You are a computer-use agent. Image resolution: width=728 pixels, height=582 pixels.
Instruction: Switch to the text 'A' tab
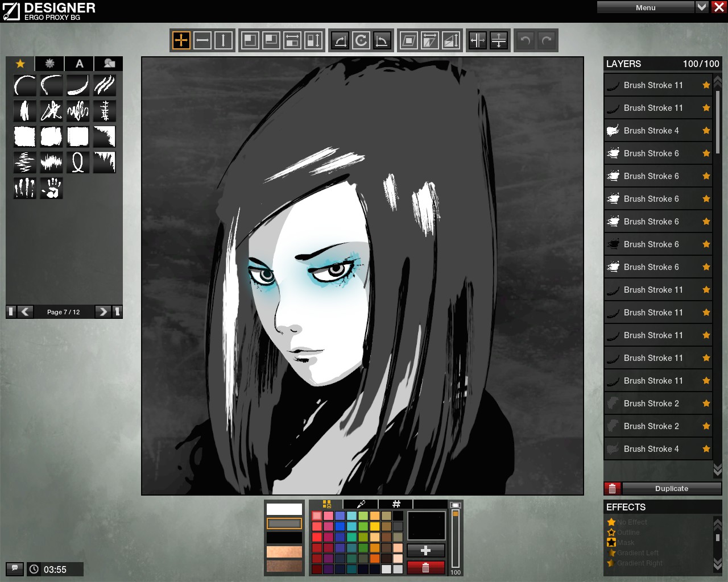80,64
